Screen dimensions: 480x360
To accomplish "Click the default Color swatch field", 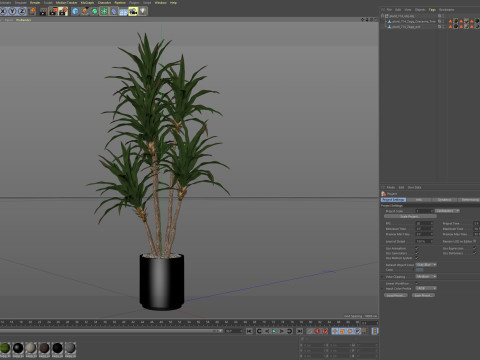I will click(x=419, y=270).
